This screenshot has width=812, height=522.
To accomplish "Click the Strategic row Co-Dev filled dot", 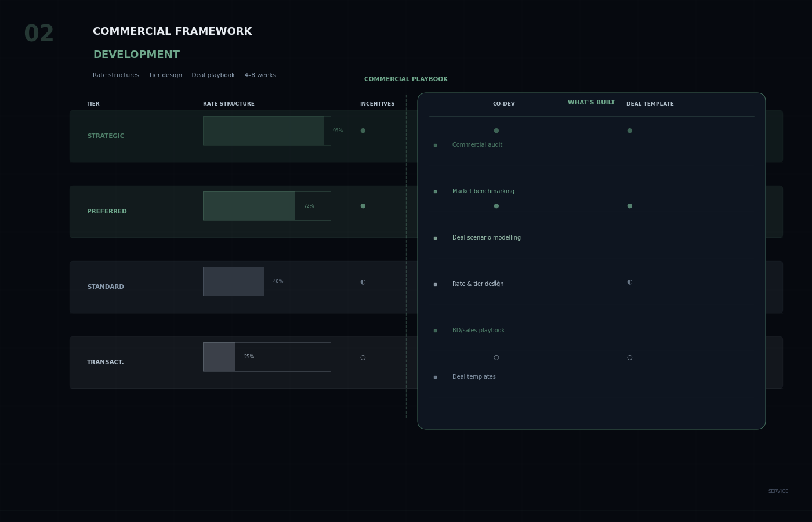I will (496, 130).
